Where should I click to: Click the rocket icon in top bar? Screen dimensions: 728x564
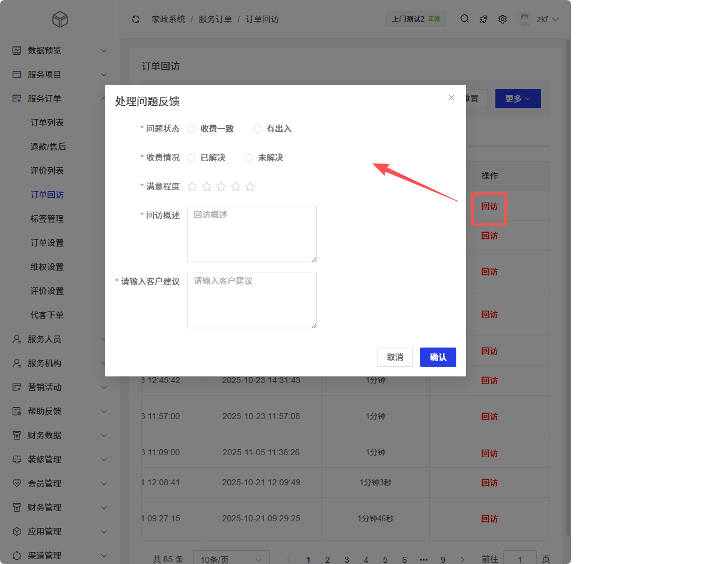(483, 19)
